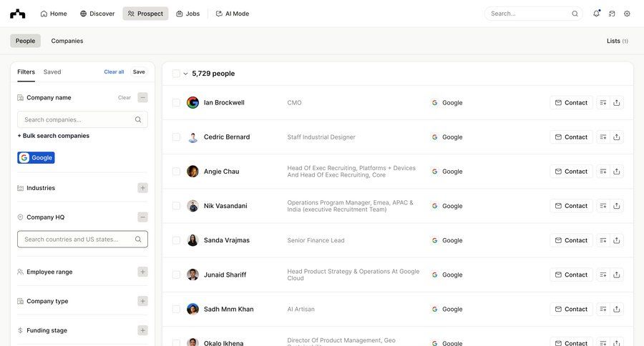Viewport: 644px width, 346px height.
Task: Click the add-to-list icon for Junaid Shariff
Action: click(x=603, y=275)
